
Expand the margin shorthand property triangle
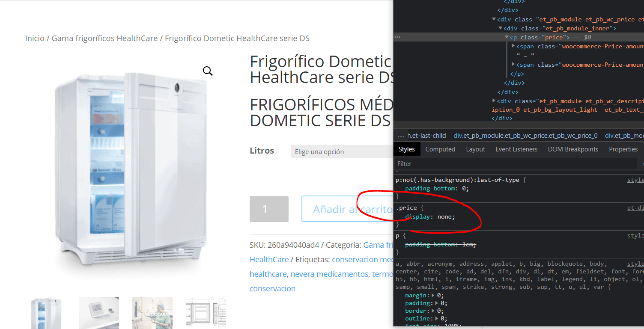pyautogui.click(x=433, y=295)
